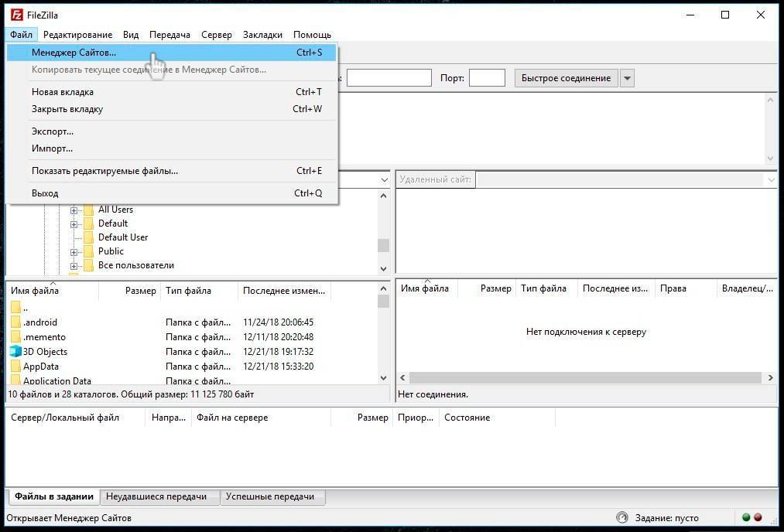Screen dimensions: 784x532
Task: Select Показать редактируемые файлы... entry
Action: (172, 171)
